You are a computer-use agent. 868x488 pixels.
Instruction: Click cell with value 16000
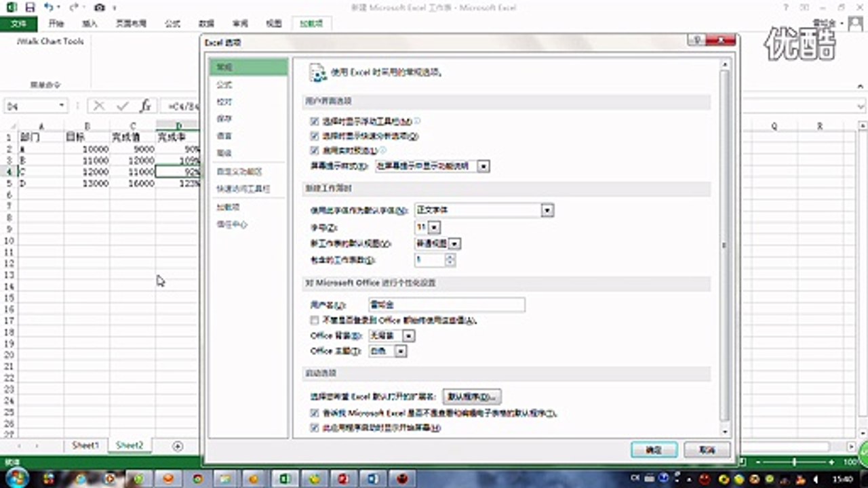click(x=133, y=183)
